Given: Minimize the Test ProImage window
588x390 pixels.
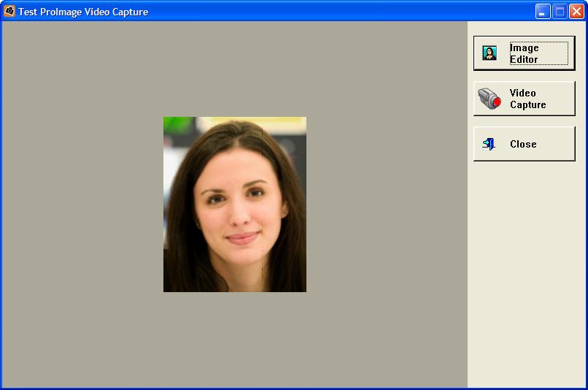Looking at the screenshot, I should 542,12.
